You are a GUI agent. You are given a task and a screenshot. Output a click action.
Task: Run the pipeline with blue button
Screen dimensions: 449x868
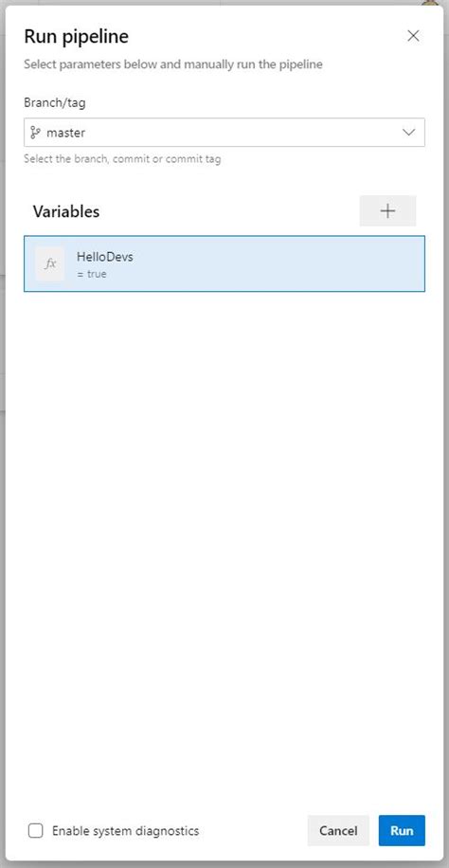(x=402, y=830)
